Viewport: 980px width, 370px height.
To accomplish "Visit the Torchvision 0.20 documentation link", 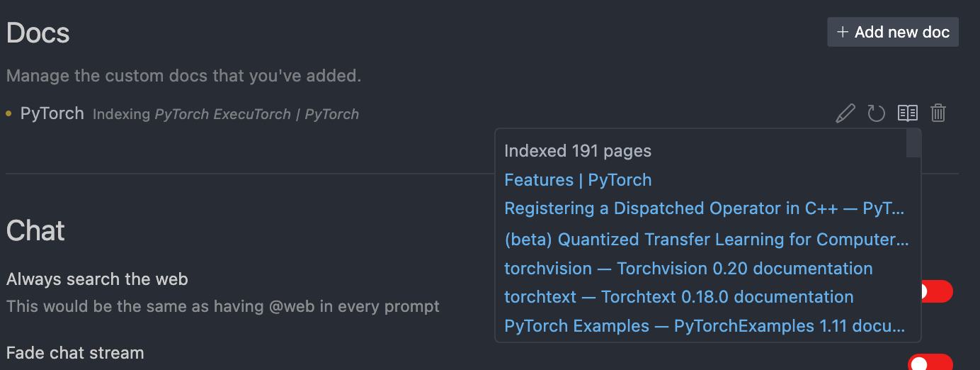I will click(688, 269).
